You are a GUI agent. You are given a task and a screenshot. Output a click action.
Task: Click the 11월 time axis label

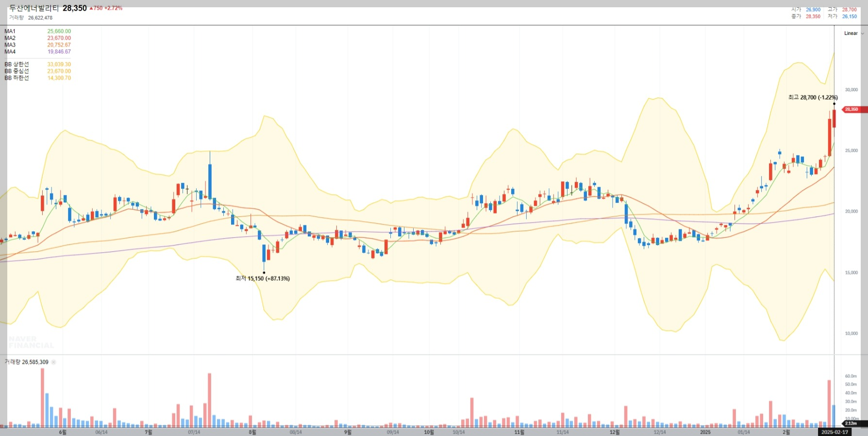pos(519,432)
